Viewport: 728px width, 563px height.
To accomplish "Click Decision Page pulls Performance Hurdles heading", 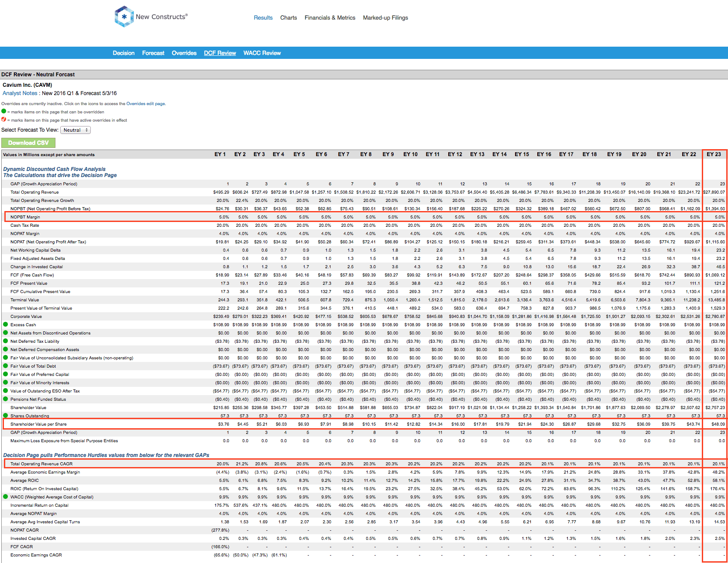I will pos(106,455).
